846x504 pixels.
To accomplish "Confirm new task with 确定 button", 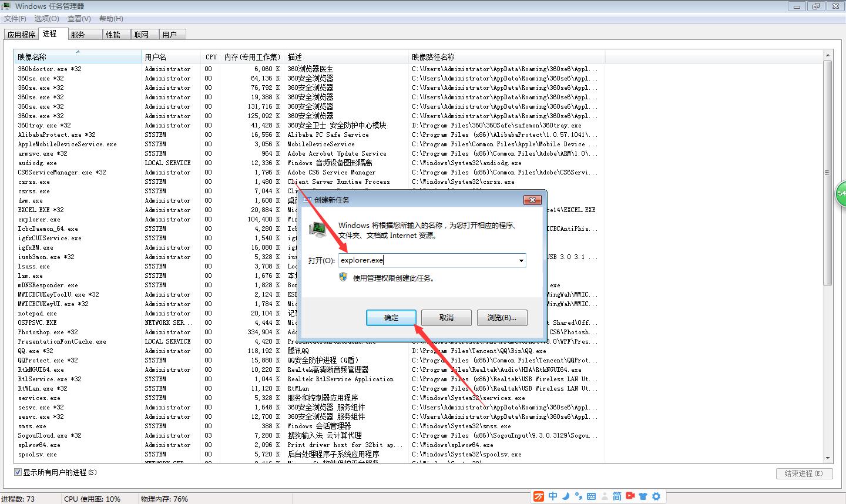I will tap(391, 318).
